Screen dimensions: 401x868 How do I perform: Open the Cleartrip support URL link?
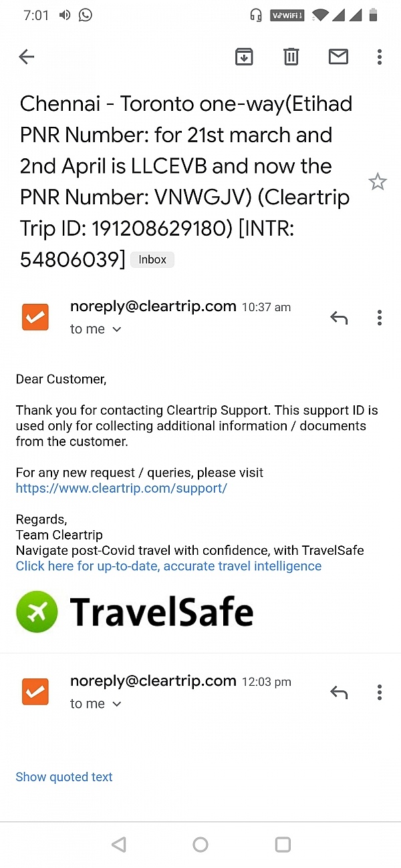[122, 488]
